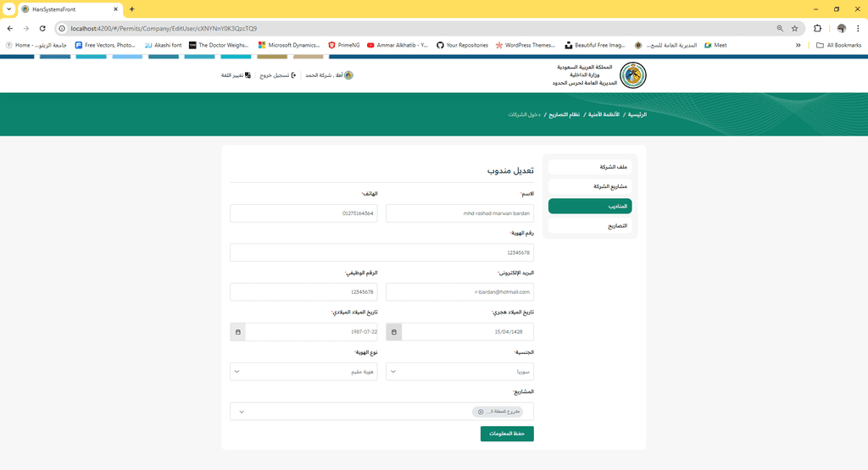The width and height of the screenshot is (868, 470).
Task: Open the WordPress Themes bookmark
Action: [x=526, y=46]
